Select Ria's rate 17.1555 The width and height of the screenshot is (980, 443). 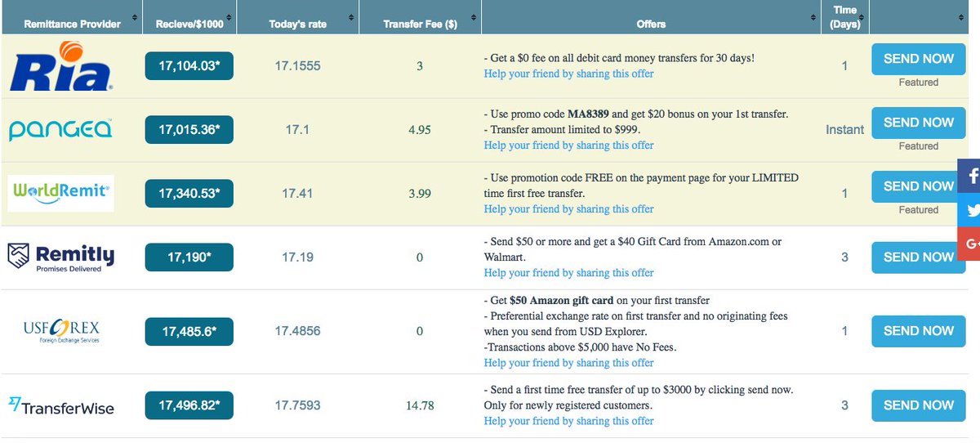[297, 65]
